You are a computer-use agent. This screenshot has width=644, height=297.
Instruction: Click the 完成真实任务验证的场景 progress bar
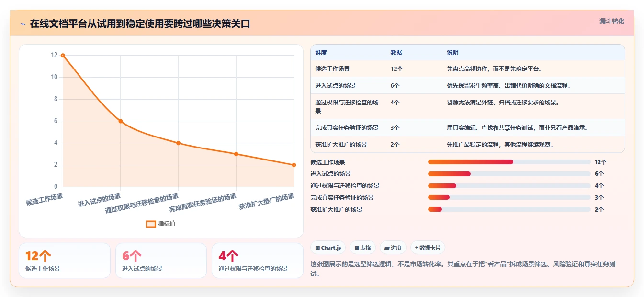pyautogui.click(x=509, y=197)
